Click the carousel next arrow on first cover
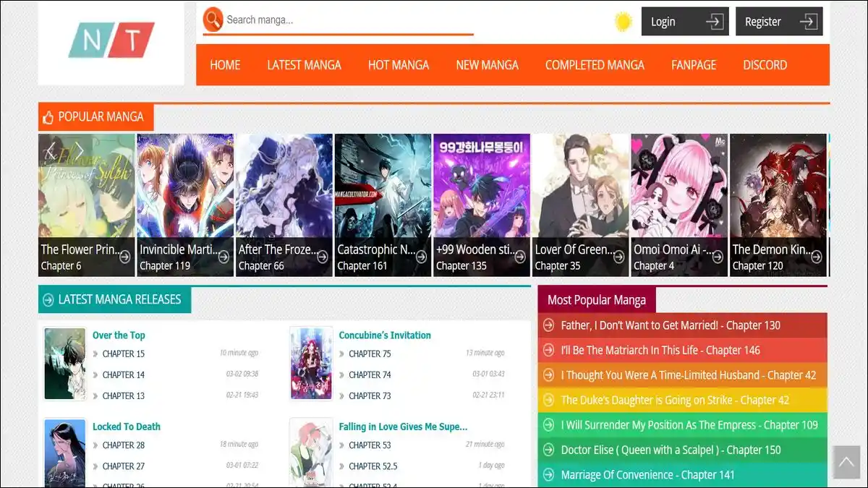 (80, 151)
